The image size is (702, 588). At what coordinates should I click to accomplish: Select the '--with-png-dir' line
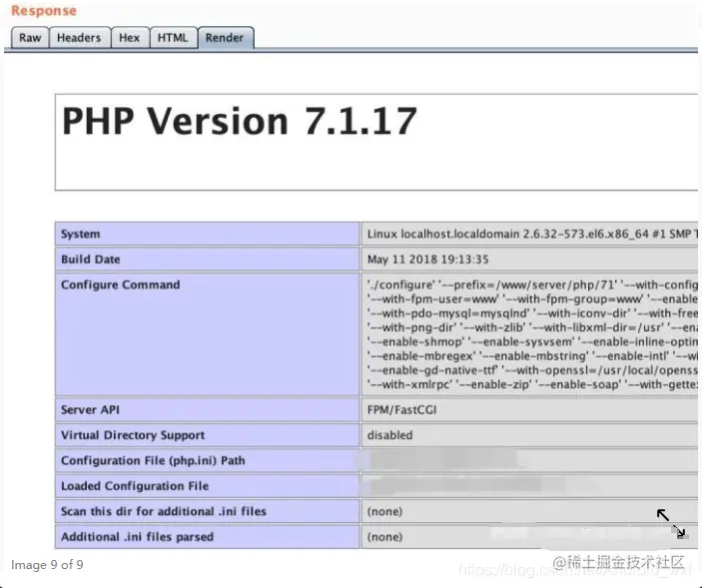532,327
